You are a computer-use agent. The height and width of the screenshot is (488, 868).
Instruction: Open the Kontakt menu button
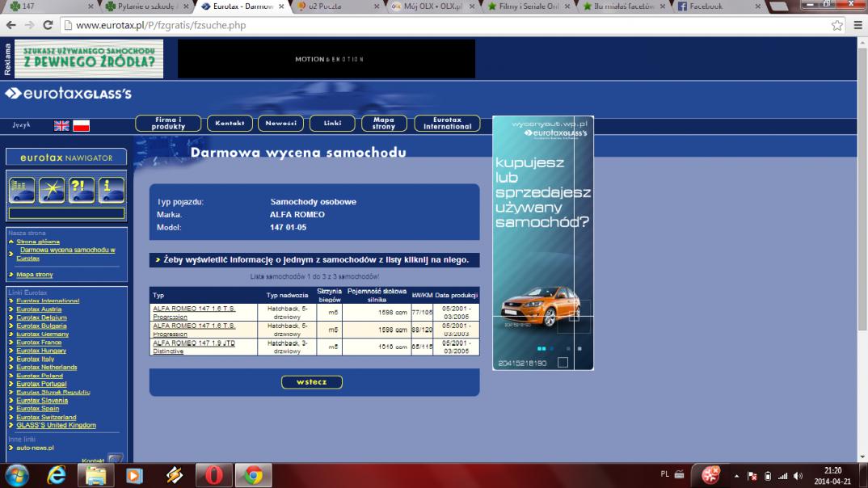[230, 124]
